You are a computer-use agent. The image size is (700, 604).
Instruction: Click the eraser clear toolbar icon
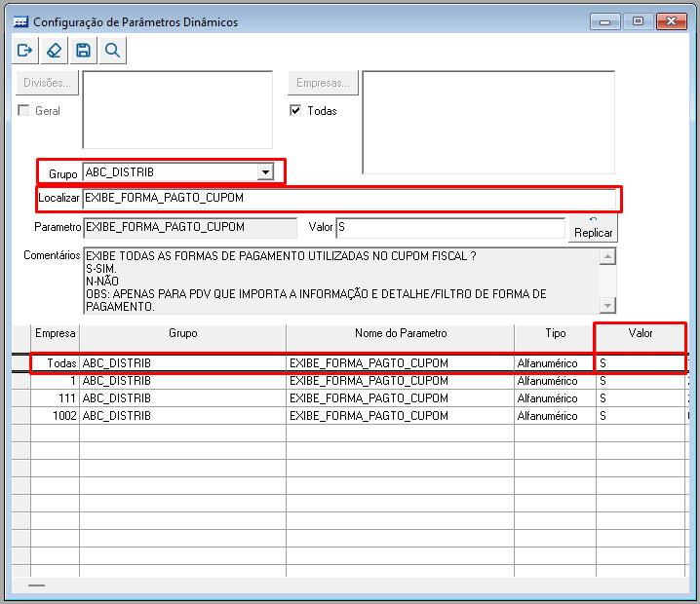[54, 51]
